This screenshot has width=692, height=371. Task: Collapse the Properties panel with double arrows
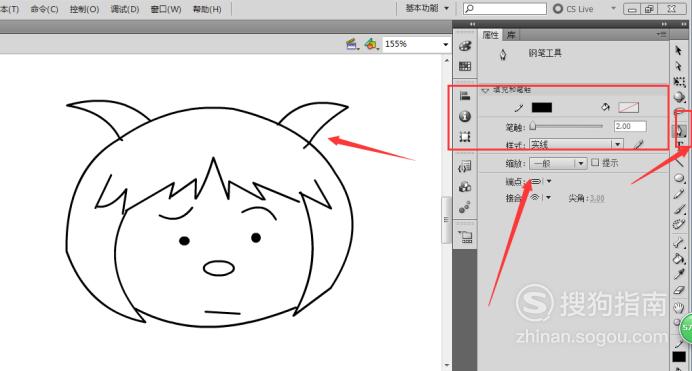pos(665,24)
